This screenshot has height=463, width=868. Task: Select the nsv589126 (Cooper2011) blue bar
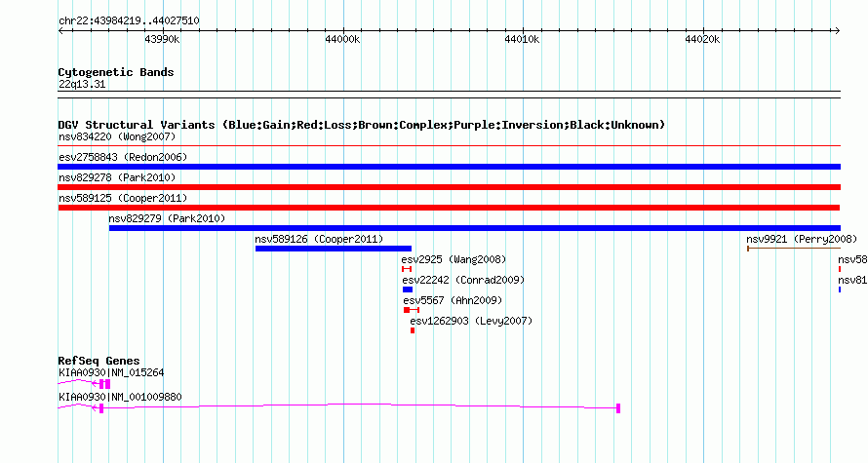tap(334, 249)
